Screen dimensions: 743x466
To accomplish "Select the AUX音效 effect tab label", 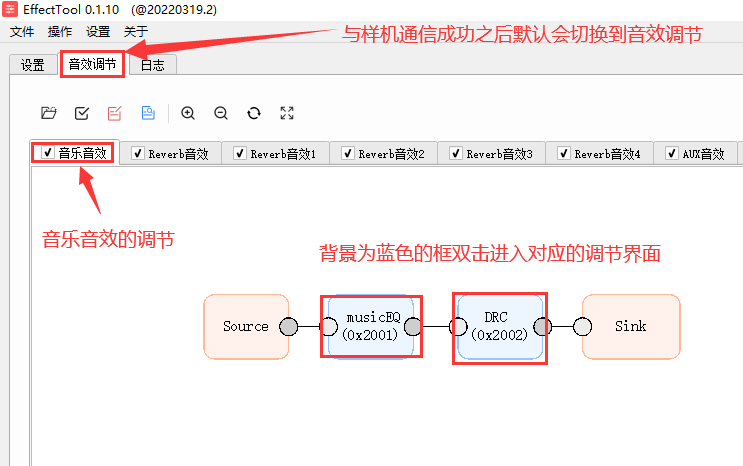I will click(703, 154).
